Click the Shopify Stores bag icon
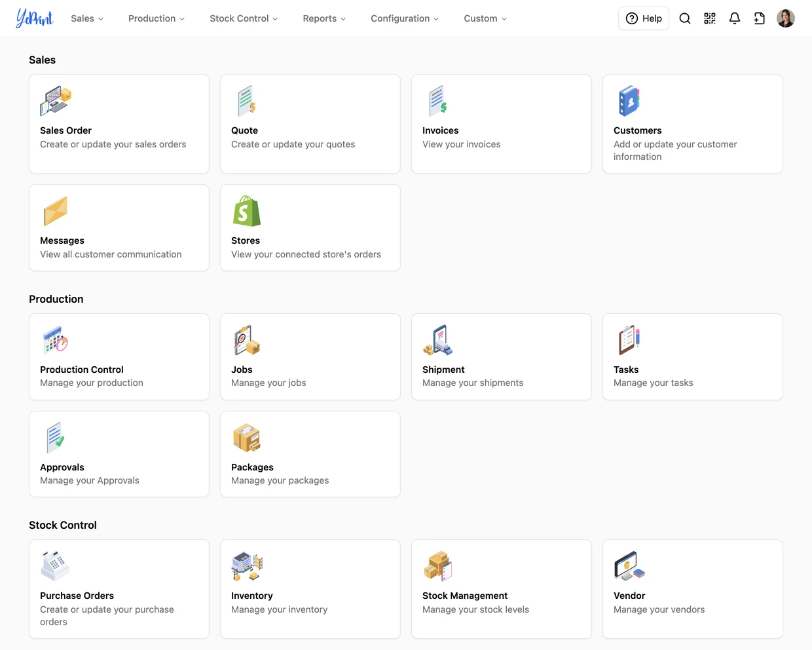 (x=247, y=211)
